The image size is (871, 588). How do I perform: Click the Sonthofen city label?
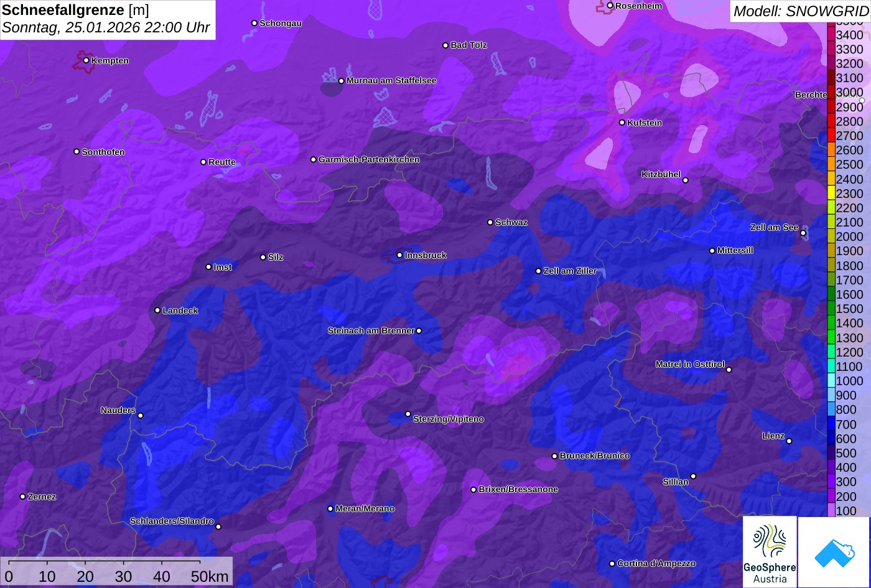[103, 152]
